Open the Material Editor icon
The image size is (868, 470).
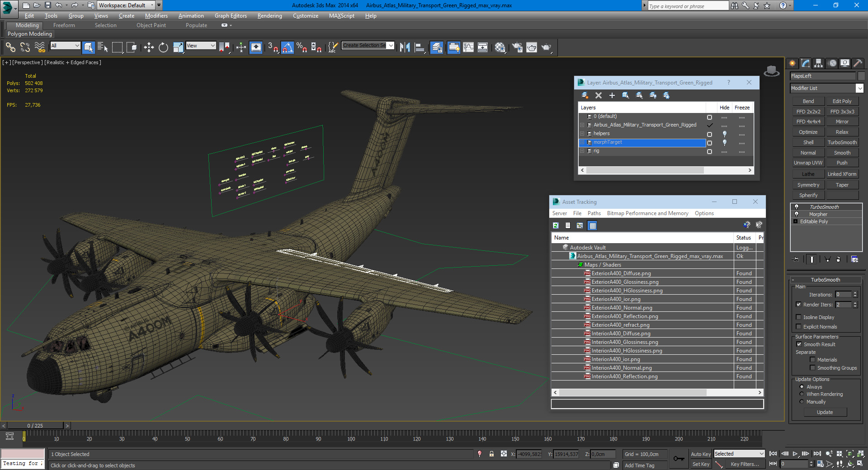500,47
